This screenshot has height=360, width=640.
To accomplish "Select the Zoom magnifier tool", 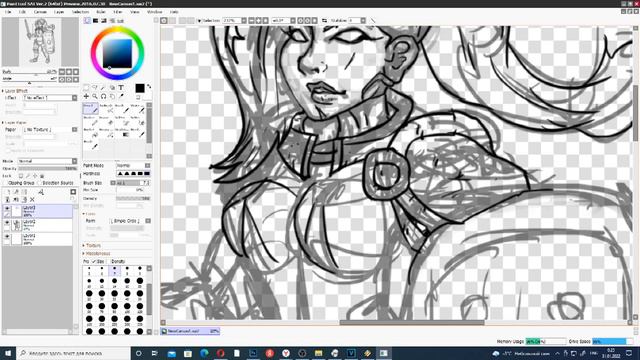I will (95, 96).
